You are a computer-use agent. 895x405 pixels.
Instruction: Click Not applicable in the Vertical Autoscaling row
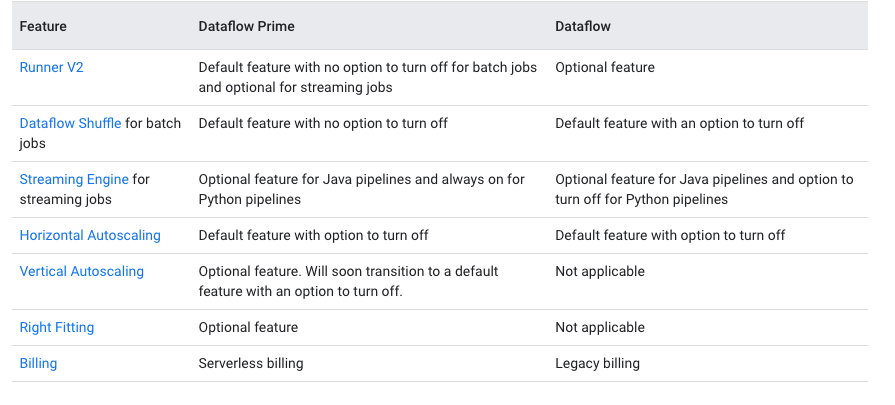[x=600, y=271]
